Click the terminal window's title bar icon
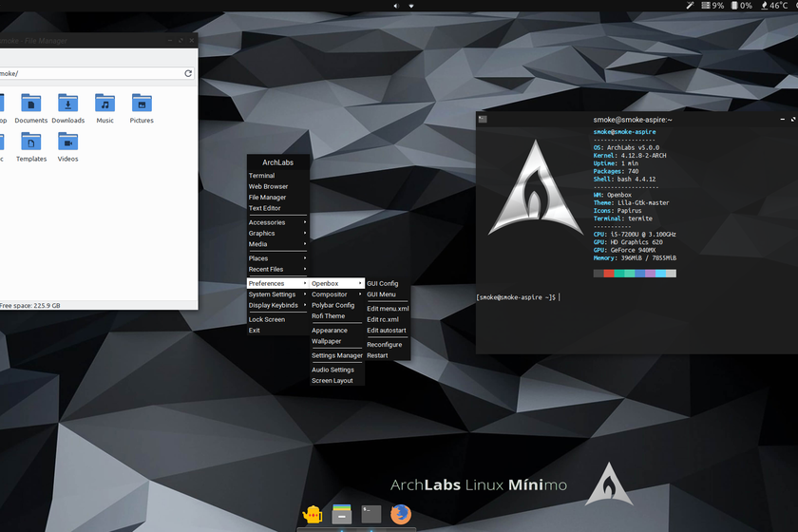 pyautogui.click(x=483, y=119)
